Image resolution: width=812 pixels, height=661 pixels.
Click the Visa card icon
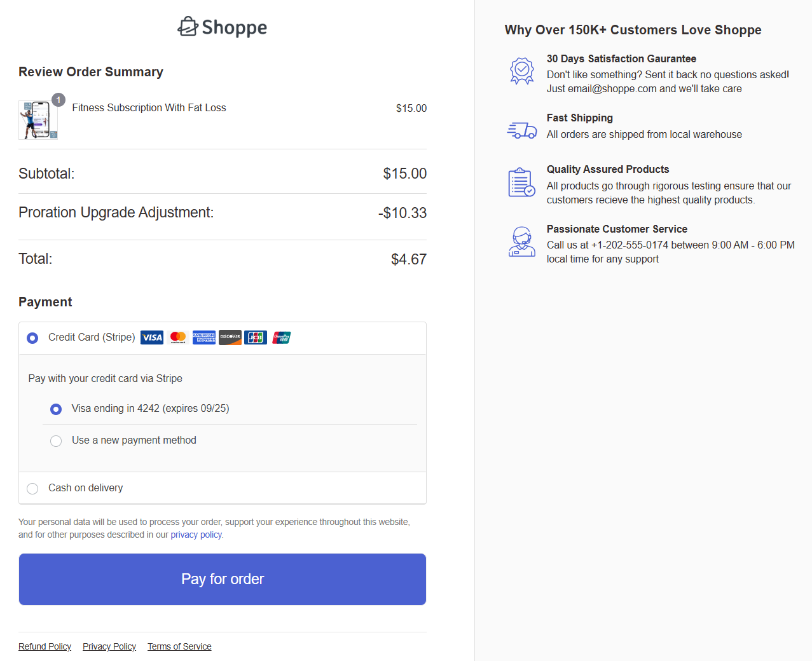point(151,337)
